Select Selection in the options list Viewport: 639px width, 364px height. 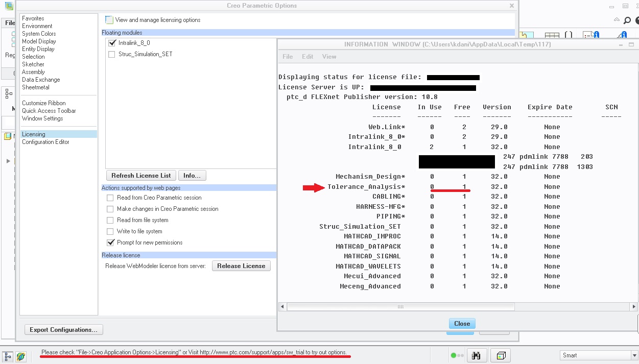[x=33, y=57]
